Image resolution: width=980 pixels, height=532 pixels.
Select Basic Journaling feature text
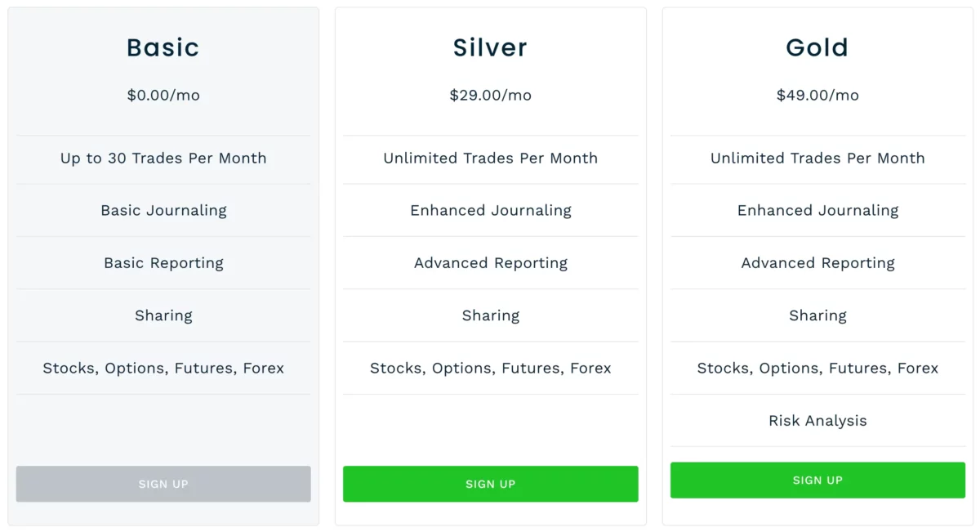pos(163,210)
